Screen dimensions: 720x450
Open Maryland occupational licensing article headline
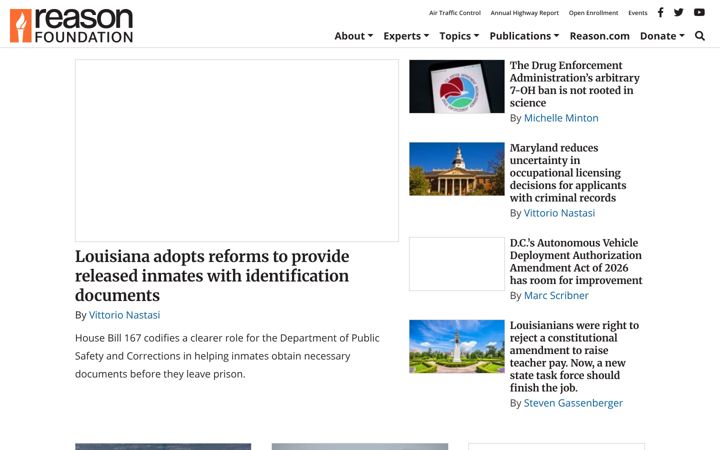(568, 173)
